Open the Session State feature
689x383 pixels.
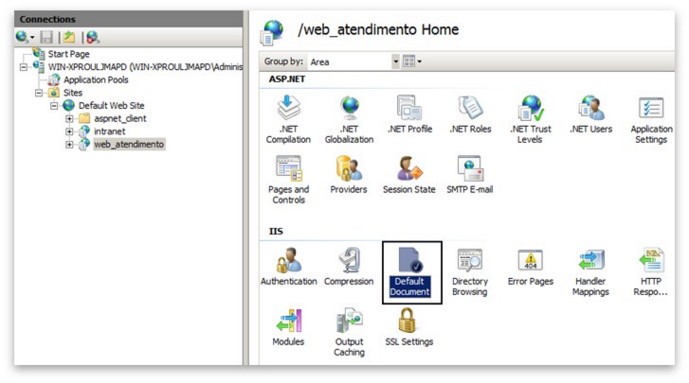click(409, 174)
